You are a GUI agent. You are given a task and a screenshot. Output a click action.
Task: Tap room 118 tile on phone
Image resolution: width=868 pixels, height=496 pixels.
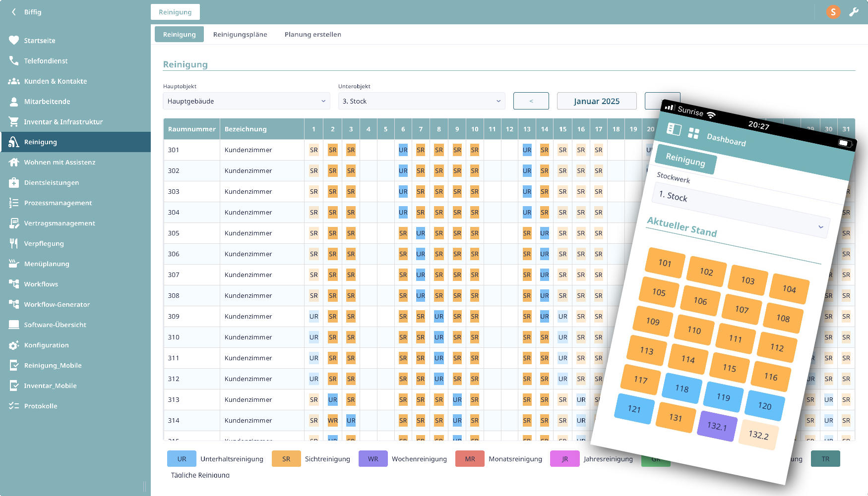(x=682, y=388)
